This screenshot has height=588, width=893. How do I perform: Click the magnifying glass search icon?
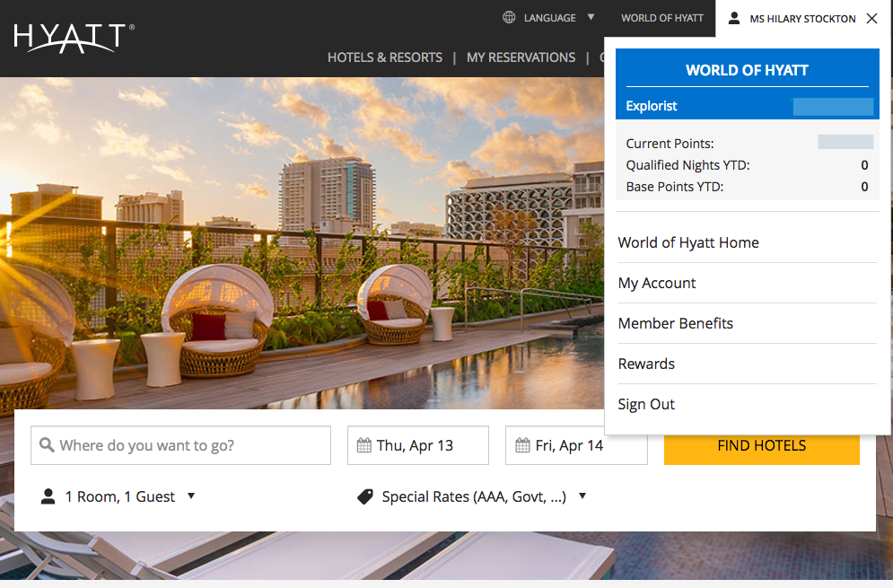47,445
